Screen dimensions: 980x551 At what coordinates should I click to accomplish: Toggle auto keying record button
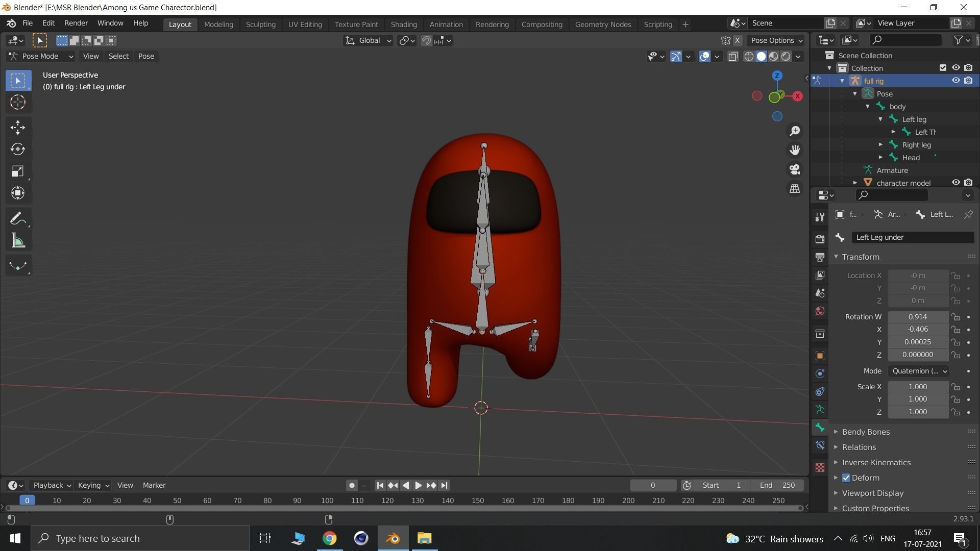(352, 486)
